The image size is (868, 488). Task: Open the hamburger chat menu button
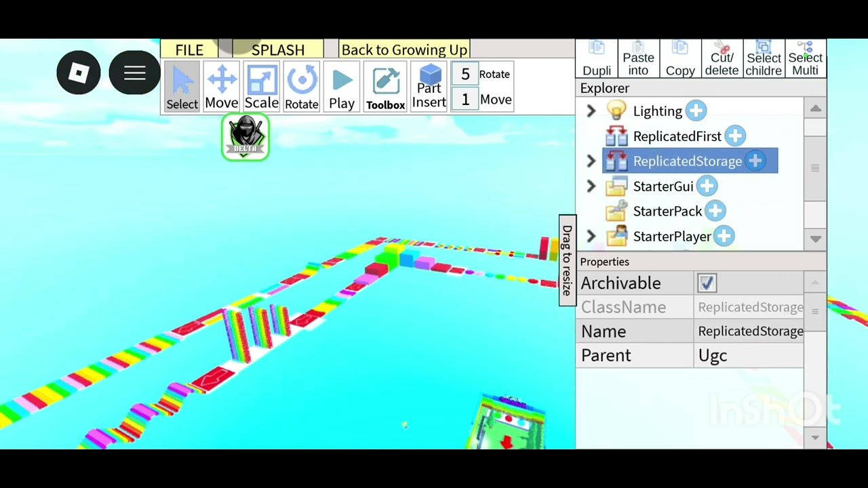pos(134,73)
